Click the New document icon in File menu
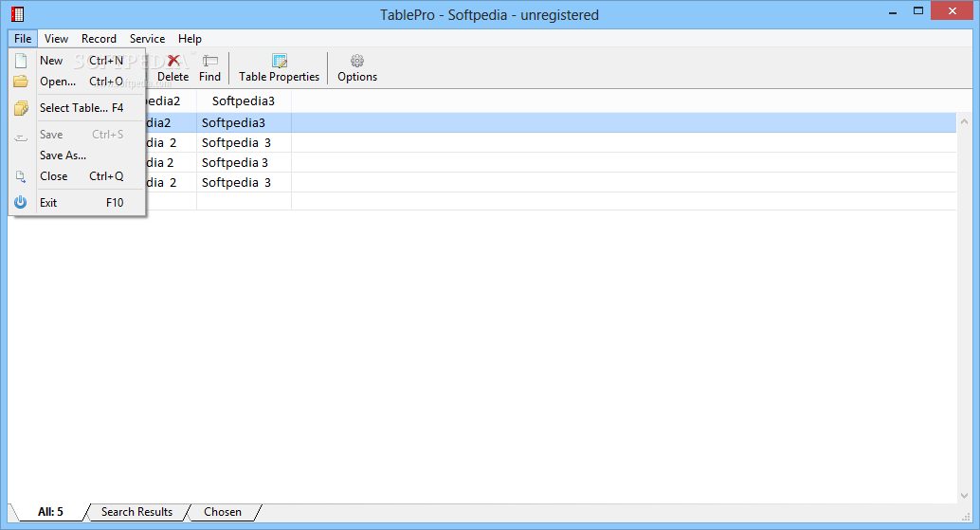 pos(21,61)
